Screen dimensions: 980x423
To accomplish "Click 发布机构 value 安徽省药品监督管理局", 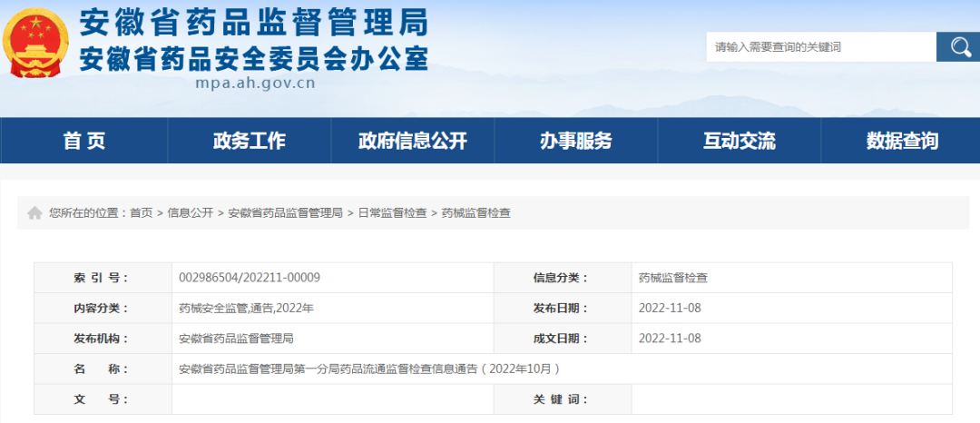I will [x=236, y=339].
